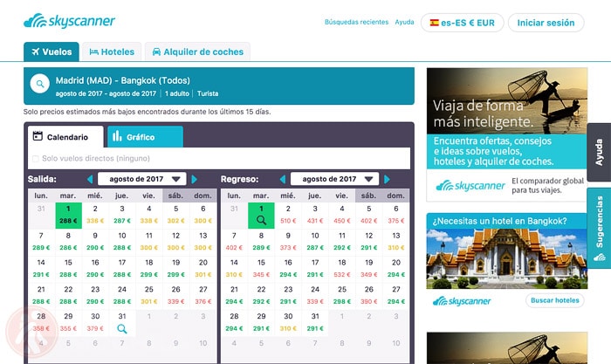
Task: Go to next return month arrow
Action: tap(387, 179)
